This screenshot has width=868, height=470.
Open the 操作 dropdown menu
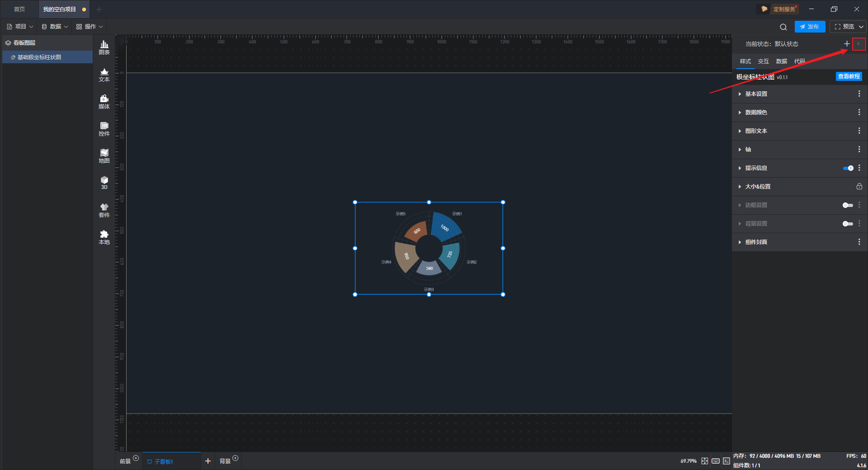click(90, 27)
